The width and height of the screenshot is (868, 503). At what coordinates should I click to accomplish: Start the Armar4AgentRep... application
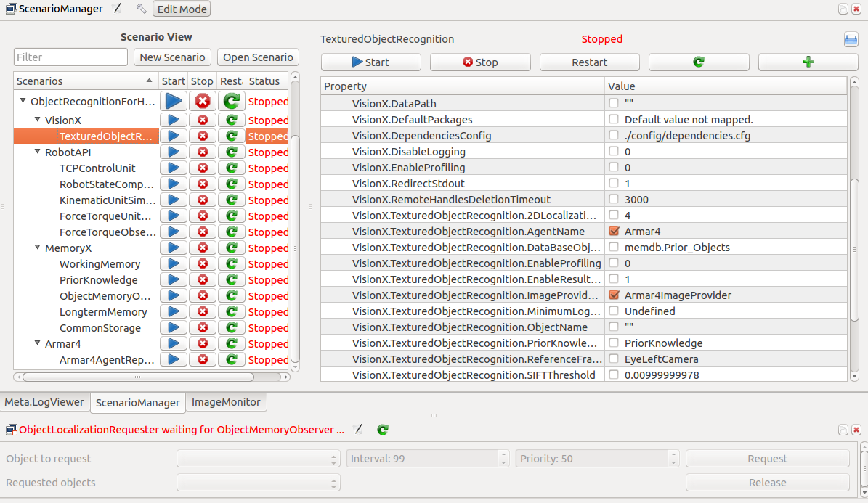click(x=174, y=360)
